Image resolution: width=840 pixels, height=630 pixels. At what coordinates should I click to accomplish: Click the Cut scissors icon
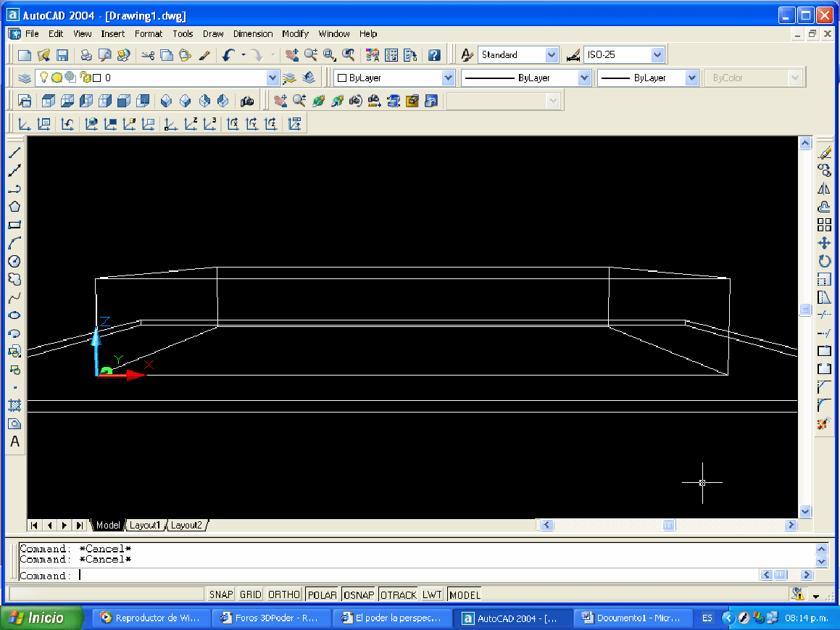(x=148, y=54)
